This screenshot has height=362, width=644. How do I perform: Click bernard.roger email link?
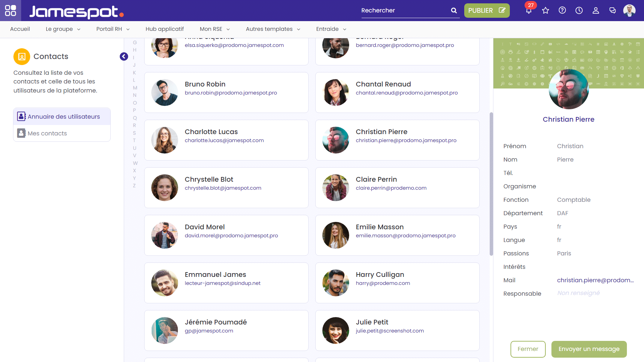click(405, 45)
